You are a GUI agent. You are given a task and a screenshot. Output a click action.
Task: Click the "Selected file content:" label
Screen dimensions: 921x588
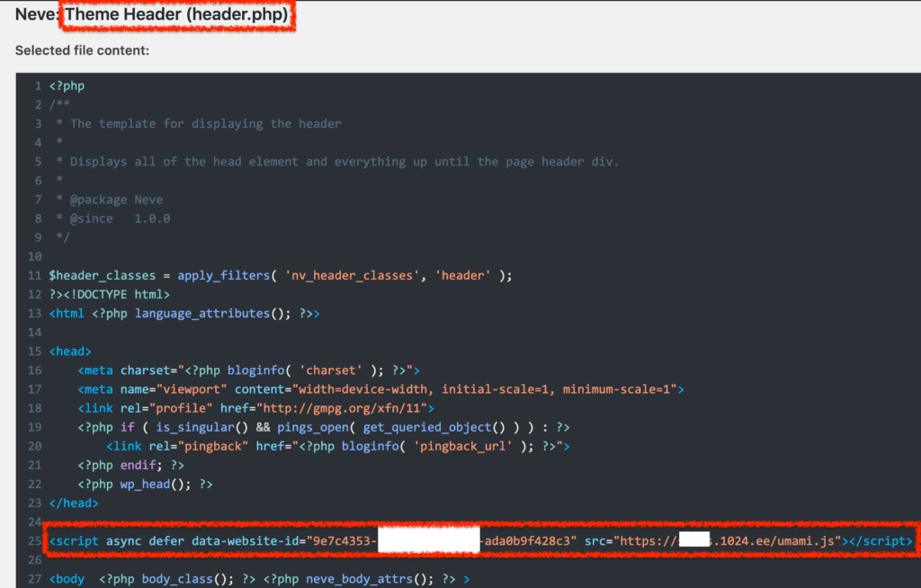point(82,50)
